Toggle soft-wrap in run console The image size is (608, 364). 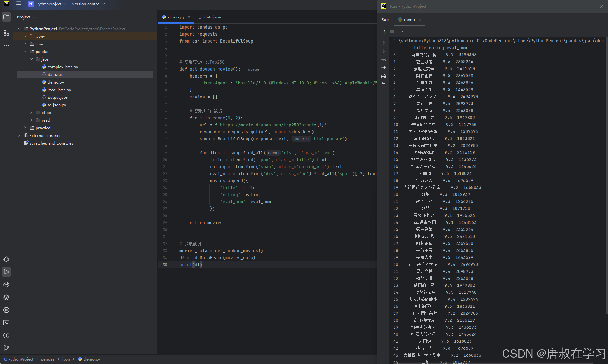click(383, 59)
